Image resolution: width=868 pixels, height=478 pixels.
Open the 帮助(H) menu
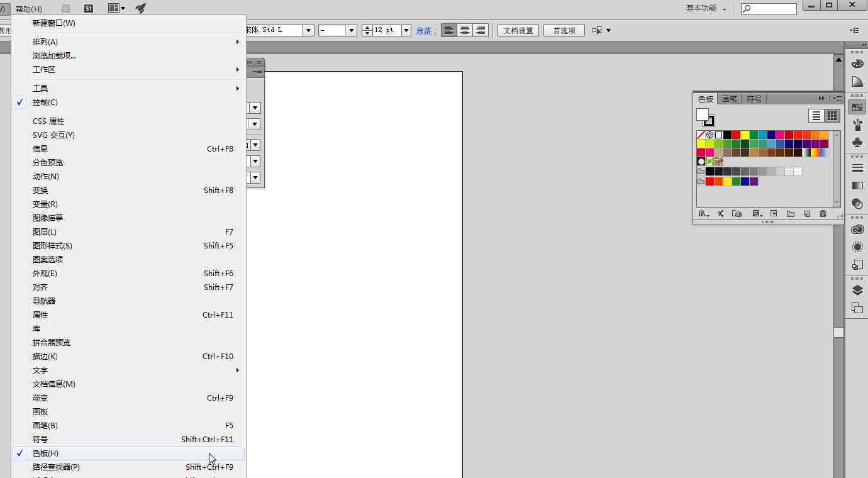(29, 9)
